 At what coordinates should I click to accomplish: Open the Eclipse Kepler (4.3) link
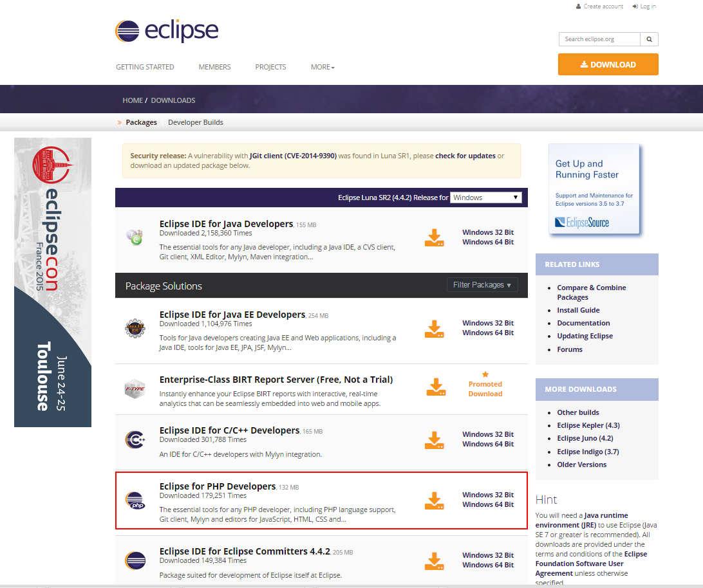588,425
